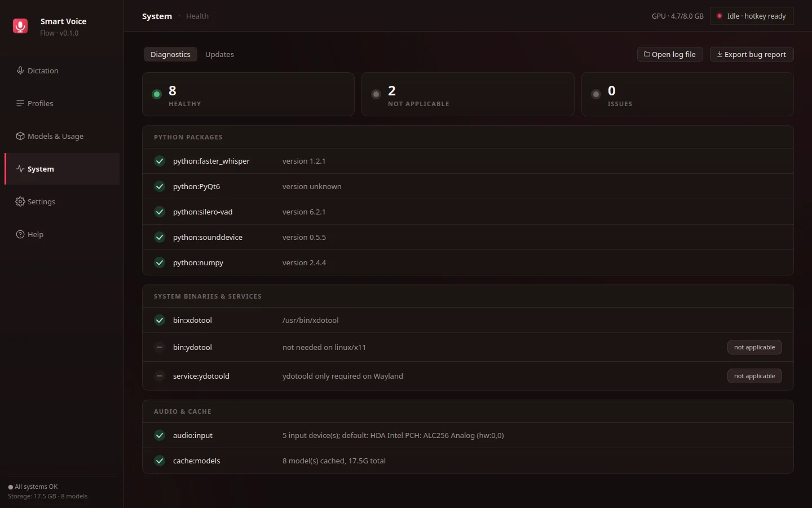Click the checkmark beside python:faster_whisper
This screenshot has width=812, height=508.
[x=160, y=161]
